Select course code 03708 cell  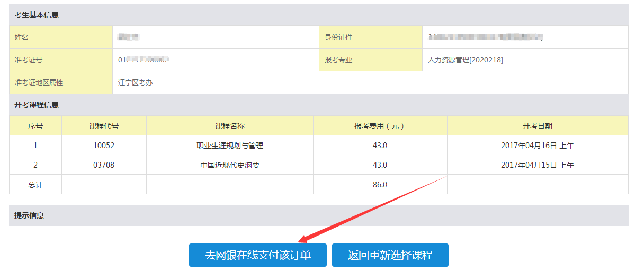pos(104,165)
